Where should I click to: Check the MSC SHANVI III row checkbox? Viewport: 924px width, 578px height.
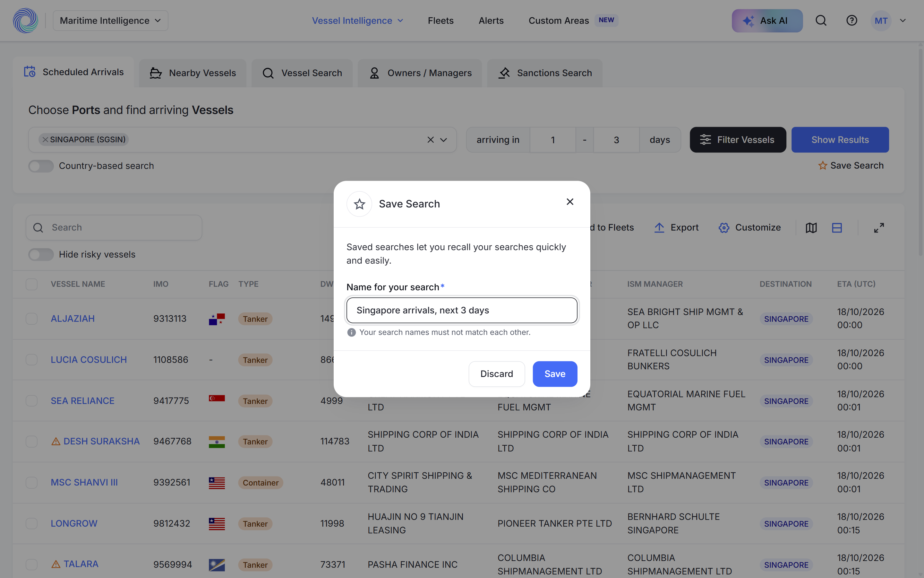[x=31, y=482]
